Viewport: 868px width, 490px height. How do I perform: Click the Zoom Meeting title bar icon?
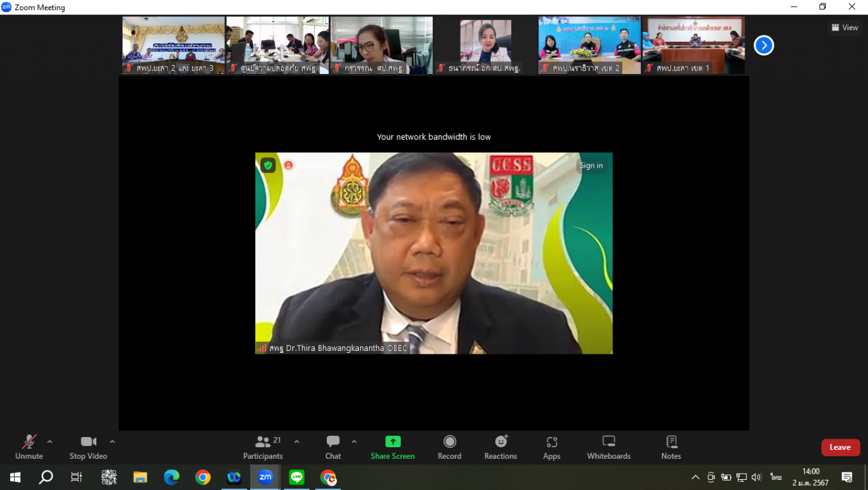click(x=6, y=7)
